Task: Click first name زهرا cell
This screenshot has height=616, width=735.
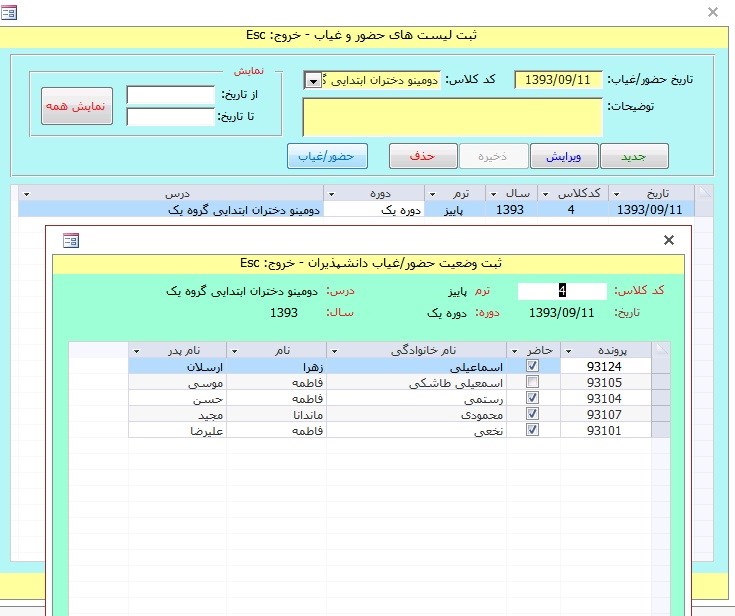Action: pyautogui.click(x=276, y=366)
